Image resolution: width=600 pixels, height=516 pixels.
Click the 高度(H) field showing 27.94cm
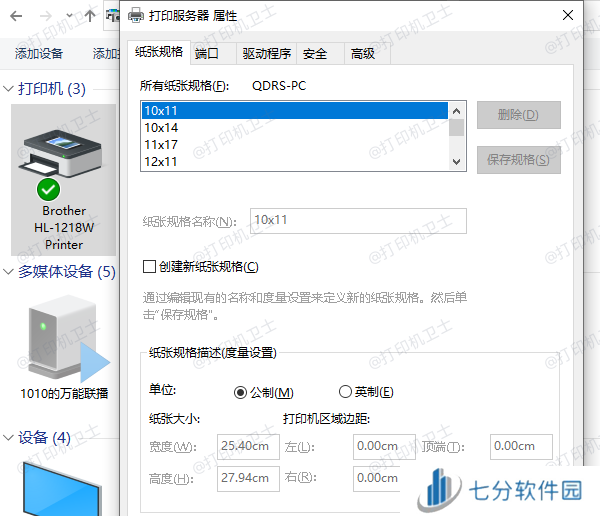(248, 478)
